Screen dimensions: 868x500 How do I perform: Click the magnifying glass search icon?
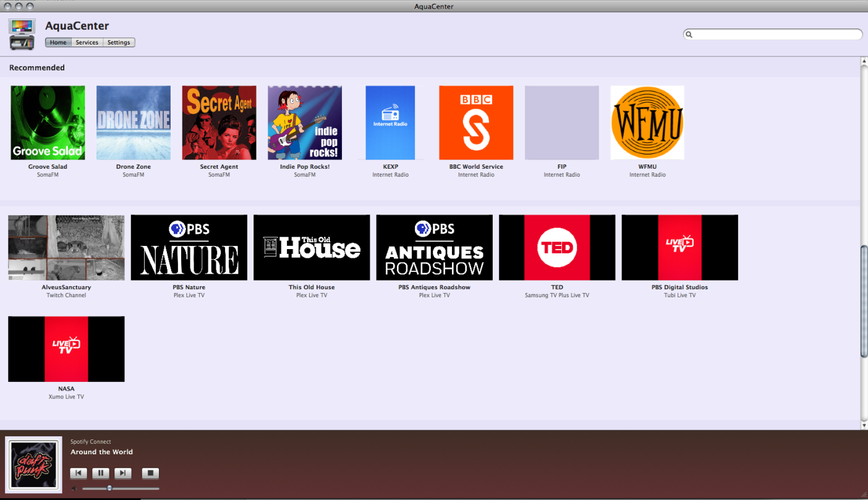coord(689,35)
